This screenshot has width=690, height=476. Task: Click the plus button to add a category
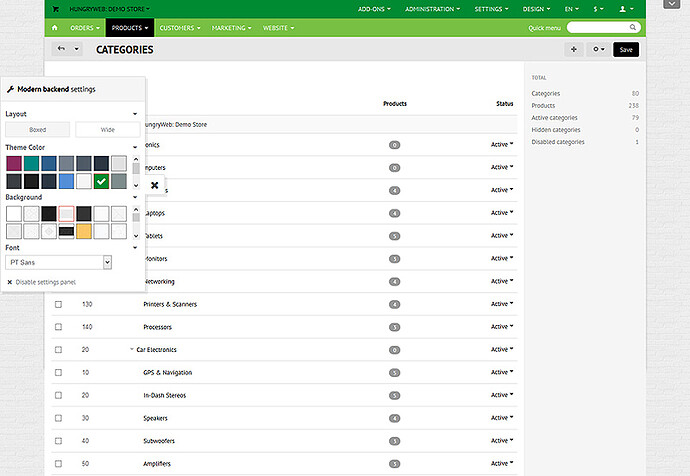[x=573, y=49]
